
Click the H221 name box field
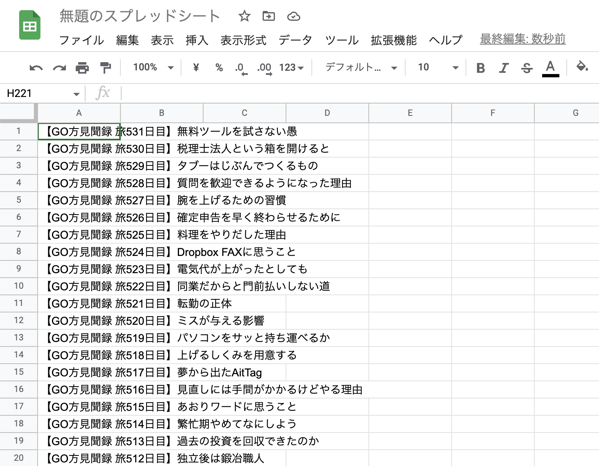[x=43, y=93]
